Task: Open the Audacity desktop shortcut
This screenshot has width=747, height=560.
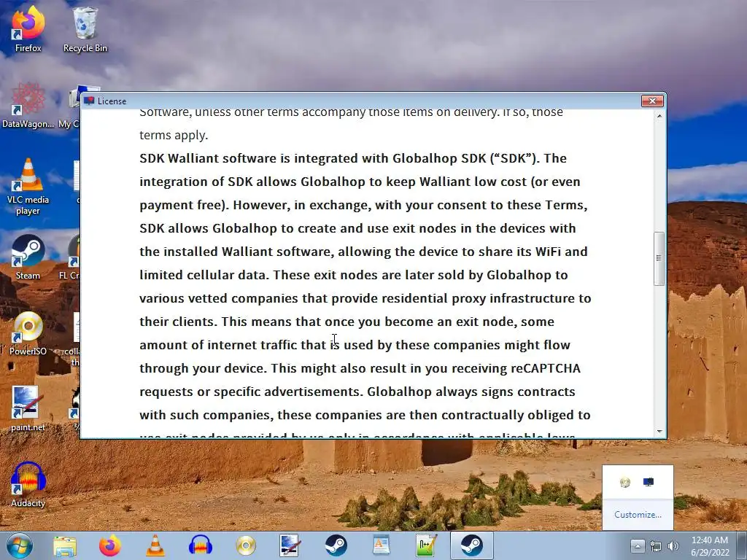Action: coord(28,485)
